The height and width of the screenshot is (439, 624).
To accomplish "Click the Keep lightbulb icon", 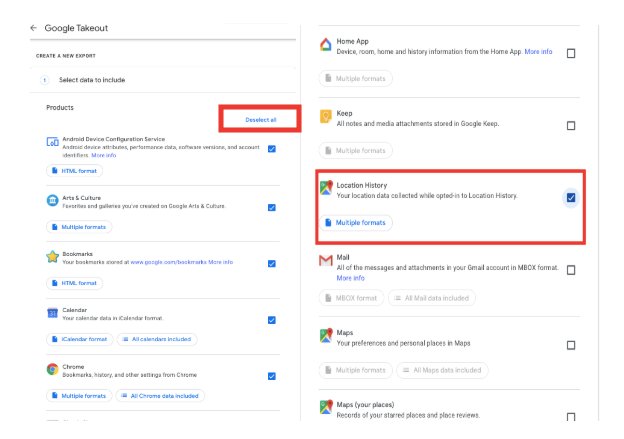I will coord(326,117).
